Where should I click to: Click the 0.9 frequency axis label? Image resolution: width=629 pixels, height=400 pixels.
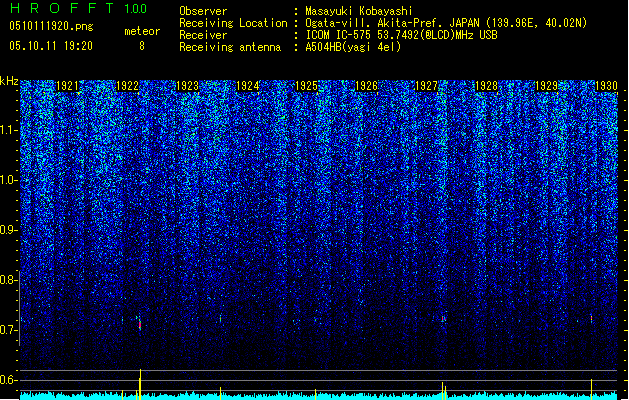coord(7,230)
